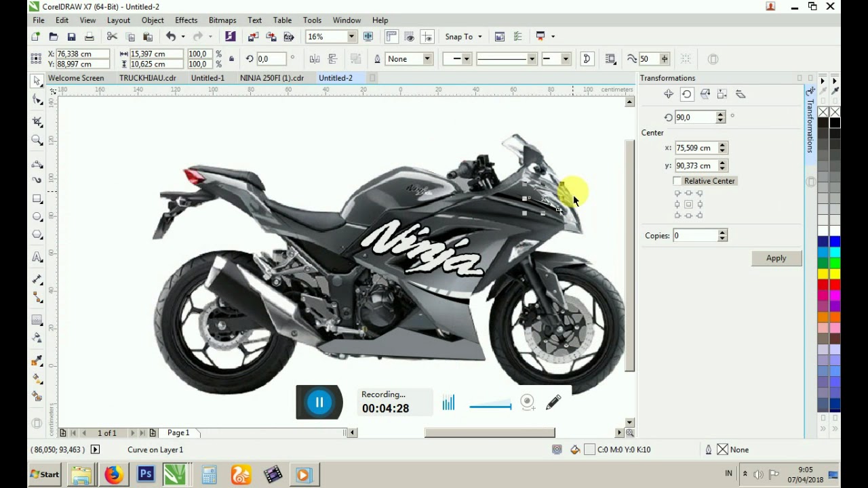Select the Color Eyedropper tool
868x488 pixels.
pos(37,361)
